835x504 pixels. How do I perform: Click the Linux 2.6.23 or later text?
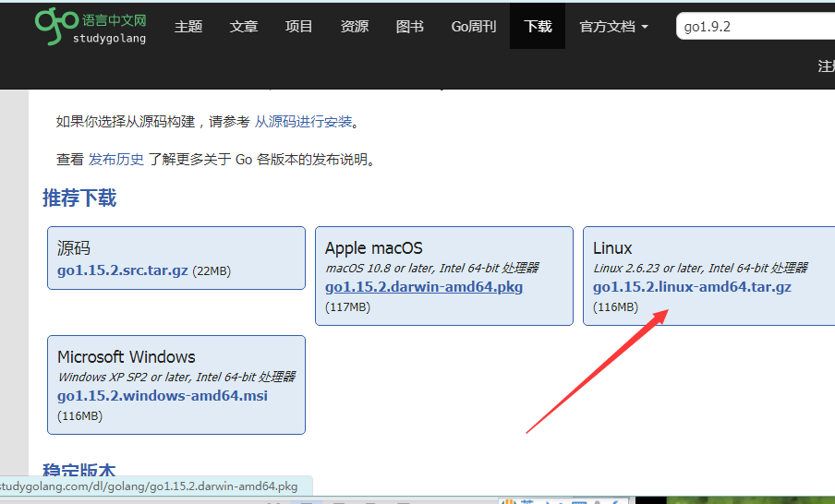[700, 268]
